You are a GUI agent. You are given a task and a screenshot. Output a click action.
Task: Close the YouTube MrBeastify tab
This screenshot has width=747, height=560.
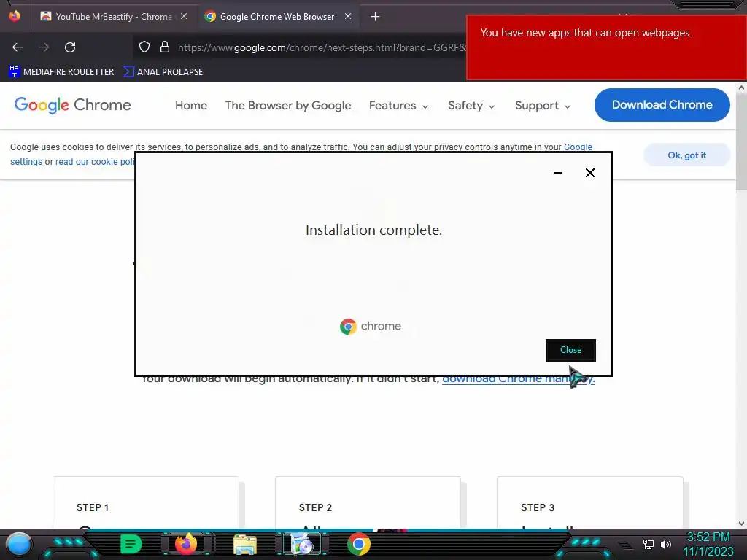coord(183,16)
